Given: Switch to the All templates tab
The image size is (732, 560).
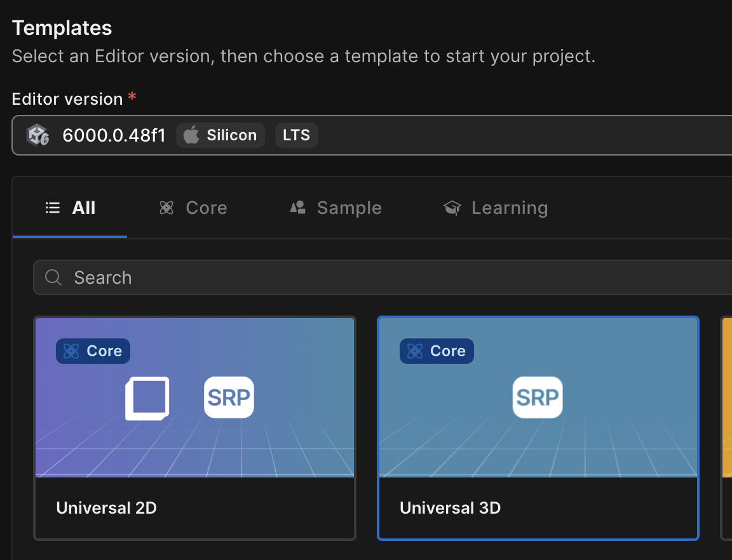Looking at the screenshot, I should [x=71, y=208].
